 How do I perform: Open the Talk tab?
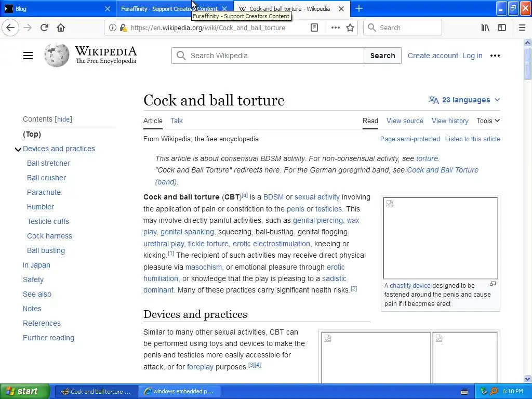[177, 121]
